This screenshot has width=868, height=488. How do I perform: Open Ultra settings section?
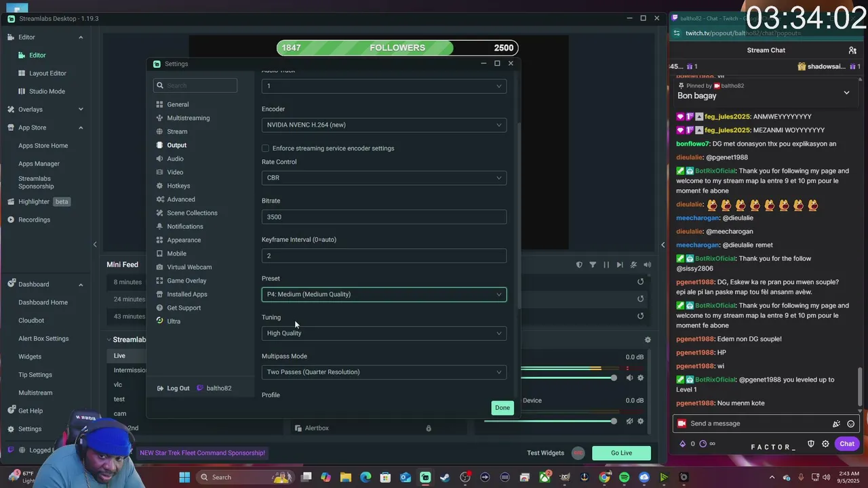174,321
